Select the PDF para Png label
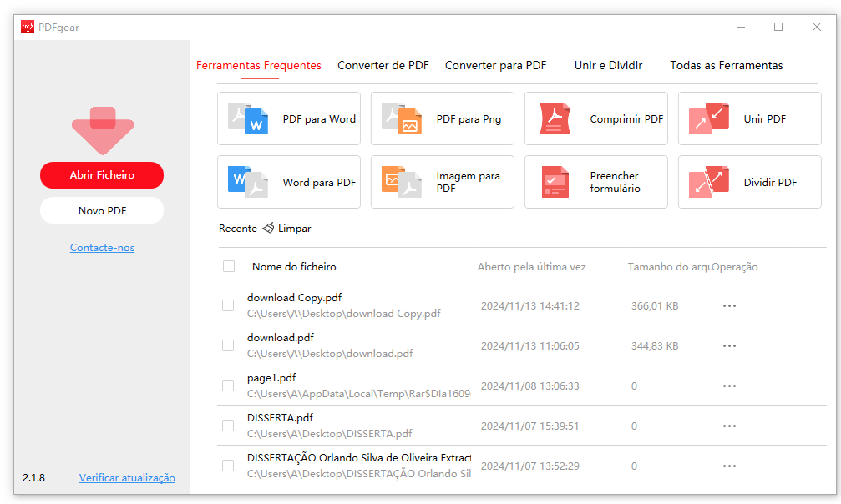This screenshot has height=504, width=841. pos(469,119)
